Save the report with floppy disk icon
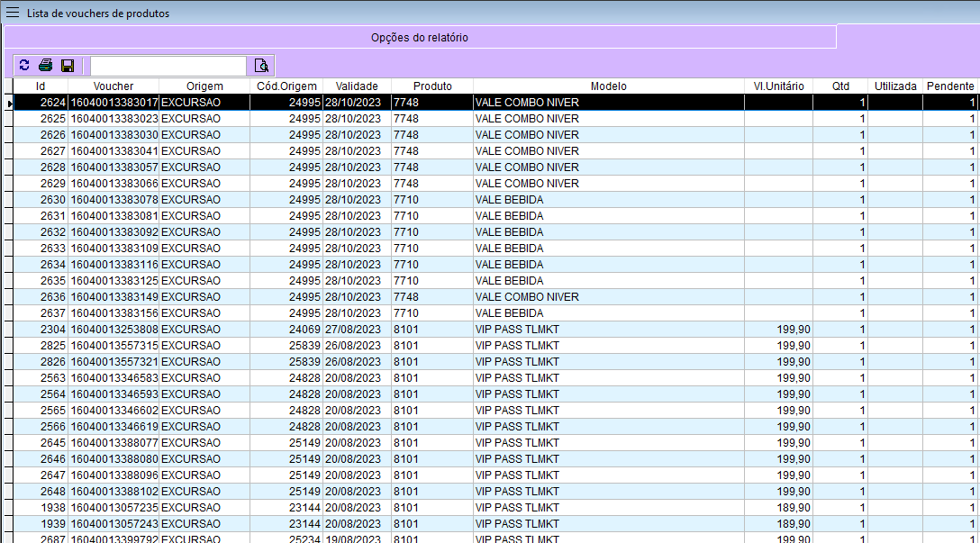The height and width of the screenshot is (543, 980). (x=68, y=66)
